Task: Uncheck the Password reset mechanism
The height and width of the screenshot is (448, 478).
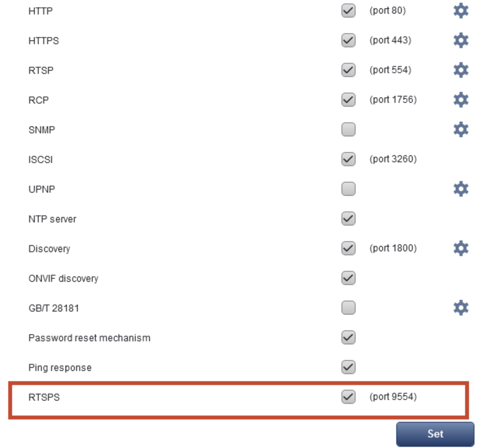Action: click(x=347, y=337)
